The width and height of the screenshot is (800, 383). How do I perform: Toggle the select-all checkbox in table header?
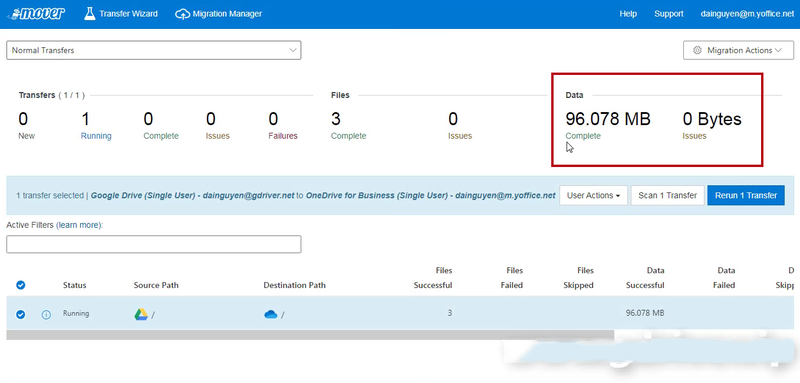20,285
